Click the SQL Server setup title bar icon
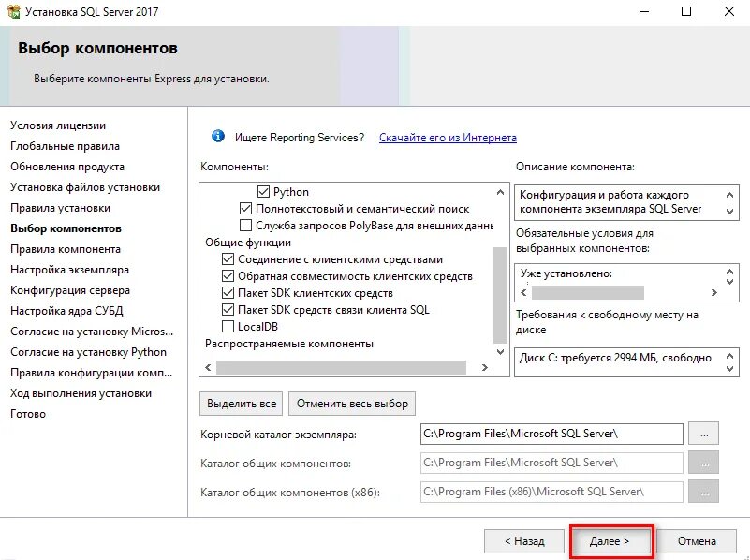 [13, 11]
